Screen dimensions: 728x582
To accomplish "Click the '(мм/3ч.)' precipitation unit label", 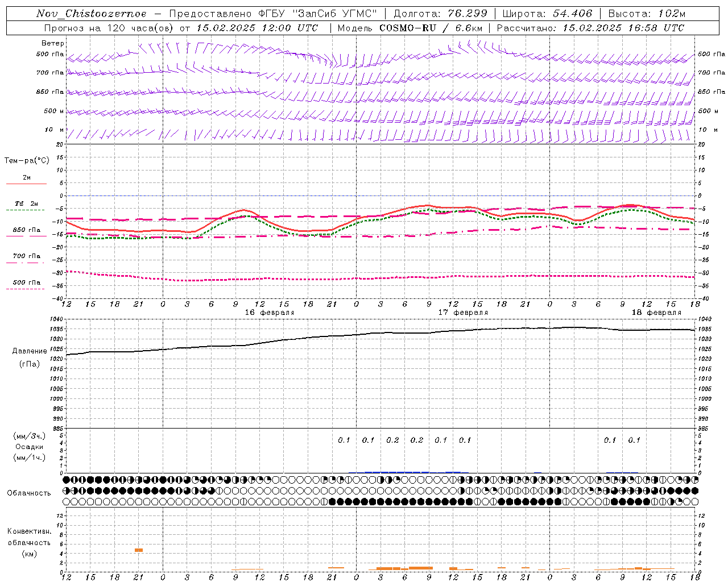I will click(x=30, y=436).
